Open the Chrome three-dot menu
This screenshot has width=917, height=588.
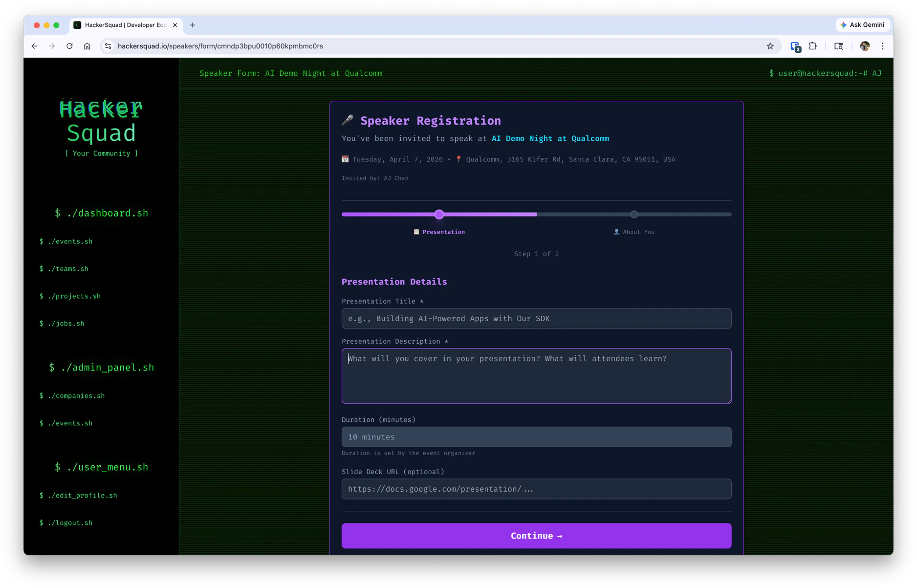click(x=882, y=46)
